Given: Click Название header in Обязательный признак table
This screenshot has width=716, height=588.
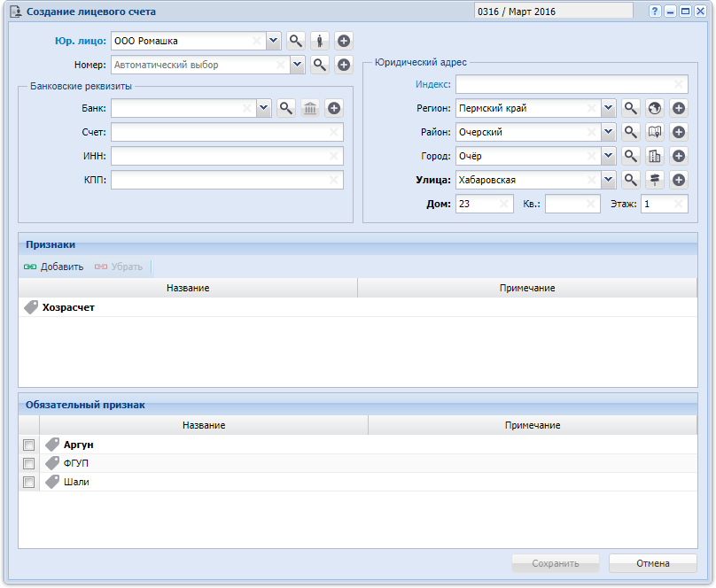Looking at the screenshot, I should click(x=204, y=425).
